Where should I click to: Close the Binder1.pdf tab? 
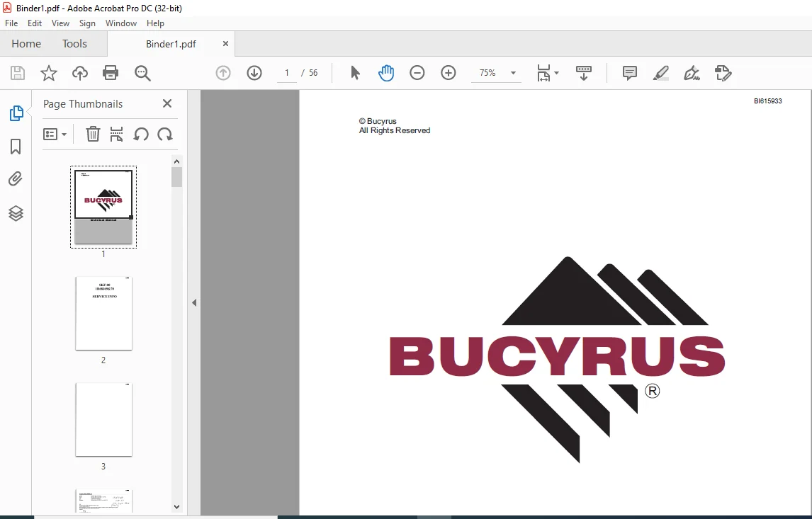coord(225,43)
